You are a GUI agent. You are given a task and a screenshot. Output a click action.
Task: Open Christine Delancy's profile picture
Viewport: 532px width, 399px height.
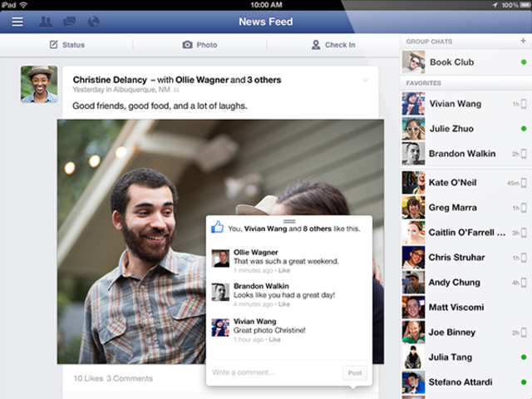[39, 84]
